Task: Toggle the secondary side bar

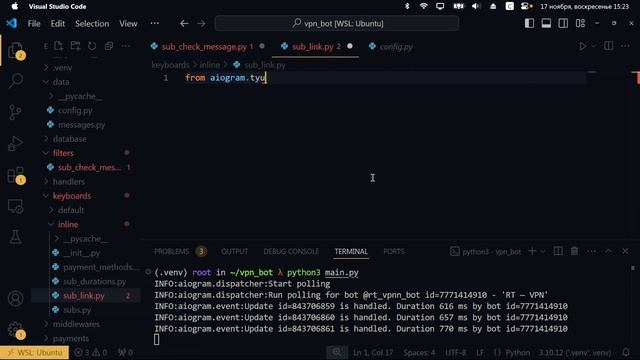Action: [x=563, y=23]
